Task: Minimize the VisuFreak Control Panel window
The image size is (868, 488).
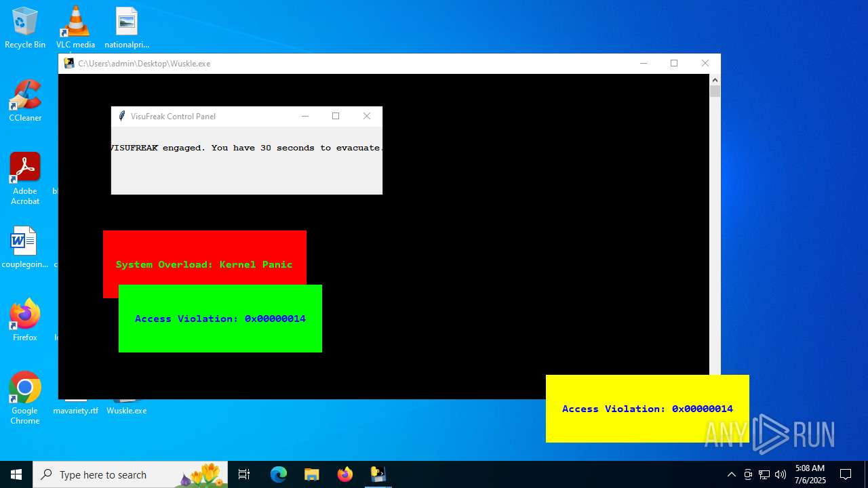Action: tap(305, 116)
